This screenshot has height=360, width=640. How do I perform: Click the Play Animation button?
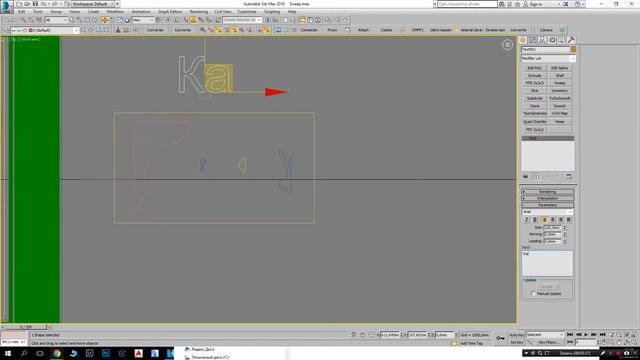pyautogui.click(x=586, y=335)
